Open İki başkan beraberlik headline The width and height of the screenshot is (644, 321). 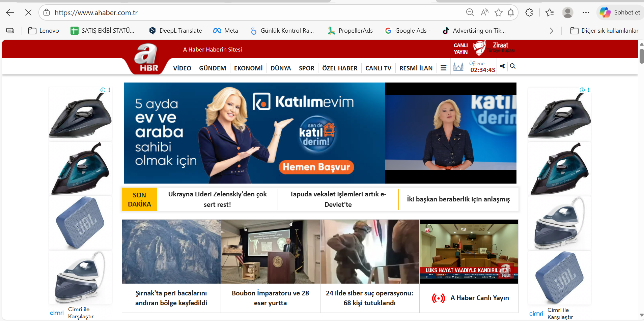458,199
